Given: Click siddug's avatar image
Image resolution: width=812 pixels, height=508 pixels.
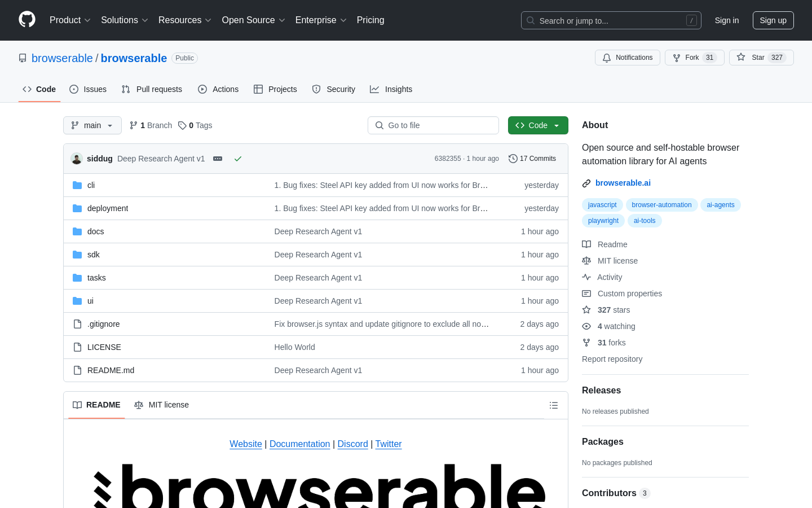Looking at the screenshot, I should [x=77, y=159].
